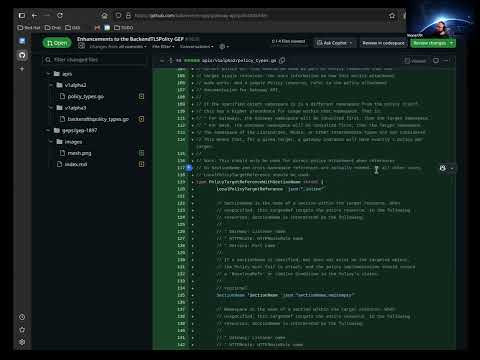Viewport: 480px width, 360px height.
Task: Open the diff settings gear dropdown
Action: point(224,46)
